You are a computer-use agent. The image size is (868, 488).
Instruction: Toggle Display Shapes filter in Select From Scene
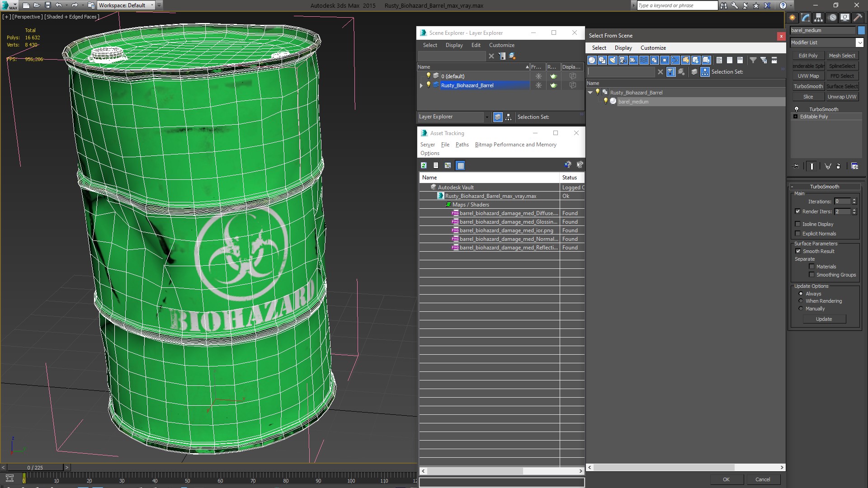click(602, 60)
